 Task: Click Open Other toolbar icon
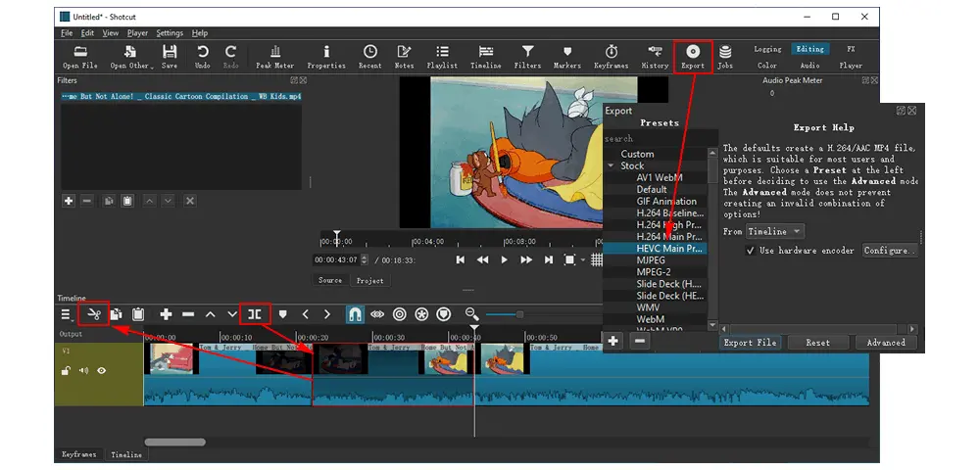click(x=130, y=57)
